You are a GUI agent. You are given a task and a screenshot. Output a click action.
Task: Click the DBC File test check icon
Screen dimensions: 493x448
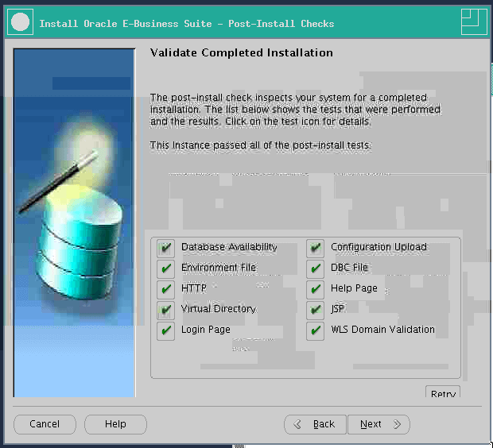tap(316, 268)
